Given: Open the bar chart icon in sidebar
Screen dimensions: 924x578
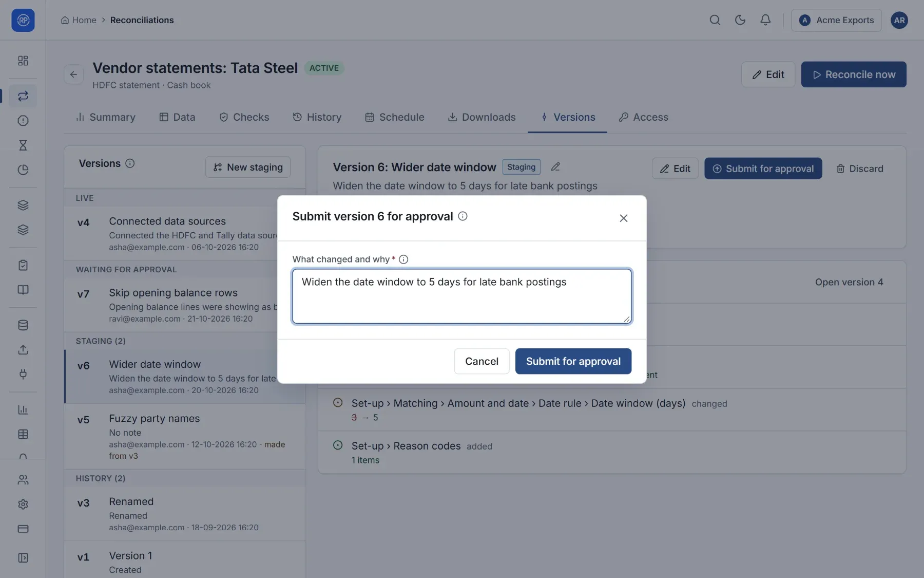Looking at the screenshot, I should tap(23, 409).
